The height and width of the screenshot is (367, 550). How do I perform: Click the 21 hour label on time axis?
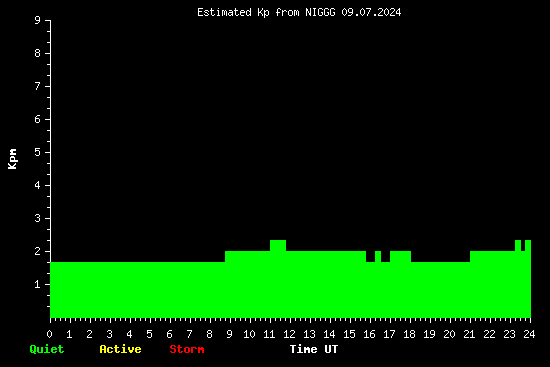click(x=469, y=334)
